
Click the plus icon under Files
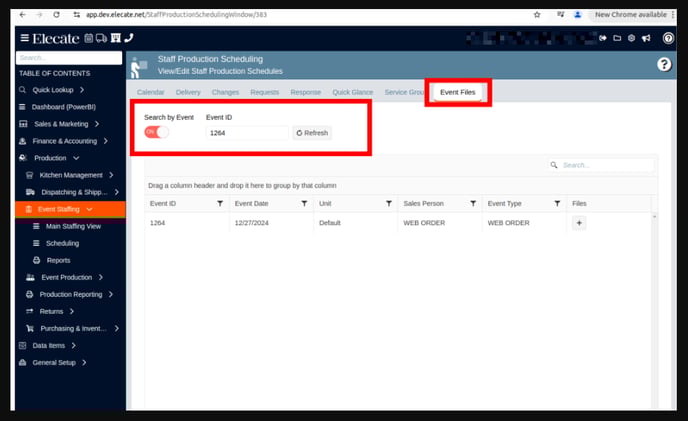(x=579, y=223)
